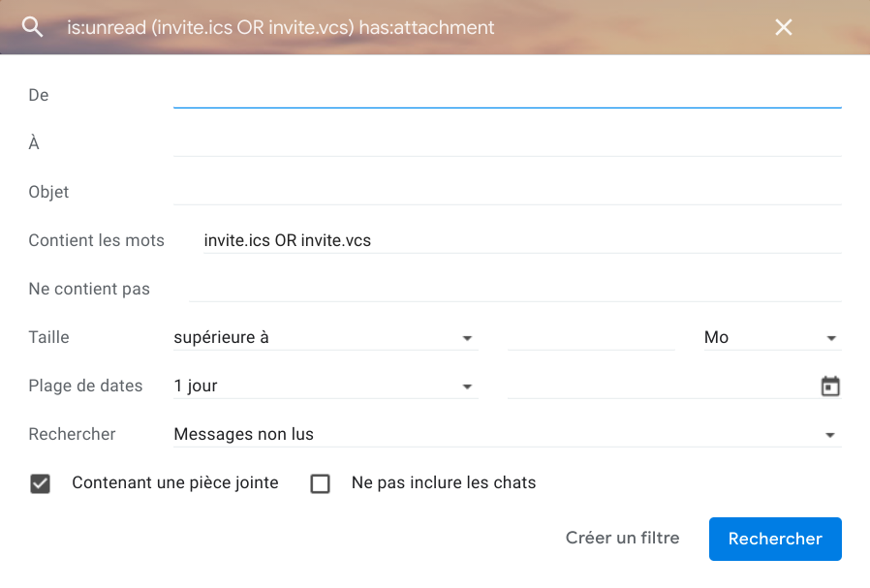
Task: Click the 'Taille' label
Action: pyautogui.click(x=48, y=337)
